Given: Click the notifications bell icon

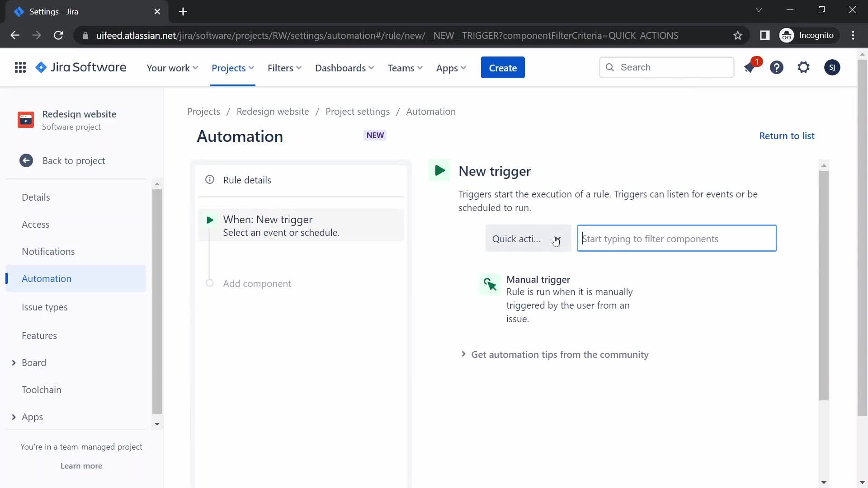Looking at the screenshot, I should 750,67.
